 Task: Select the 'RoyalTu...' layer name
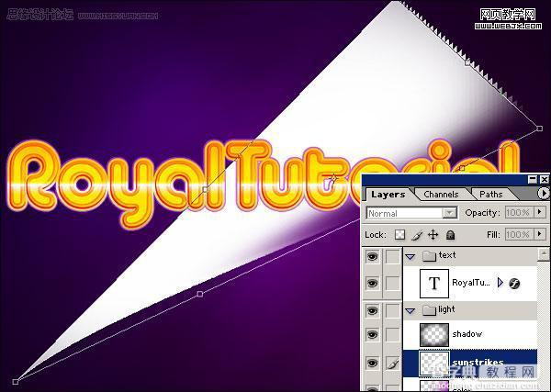click(x=471, y=283)
